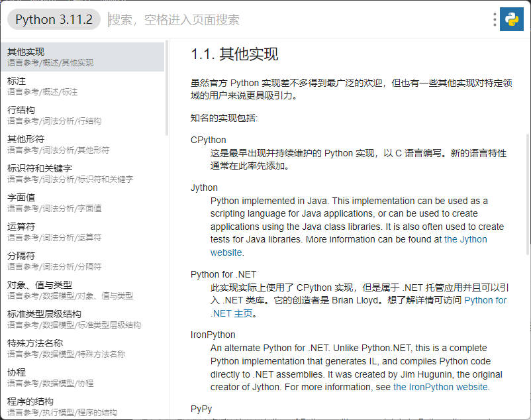Open the three-dot more options menu
Image resolution: width=531 pixels, height=420 pixels.
pyautogui.click(x=495, y=20)
